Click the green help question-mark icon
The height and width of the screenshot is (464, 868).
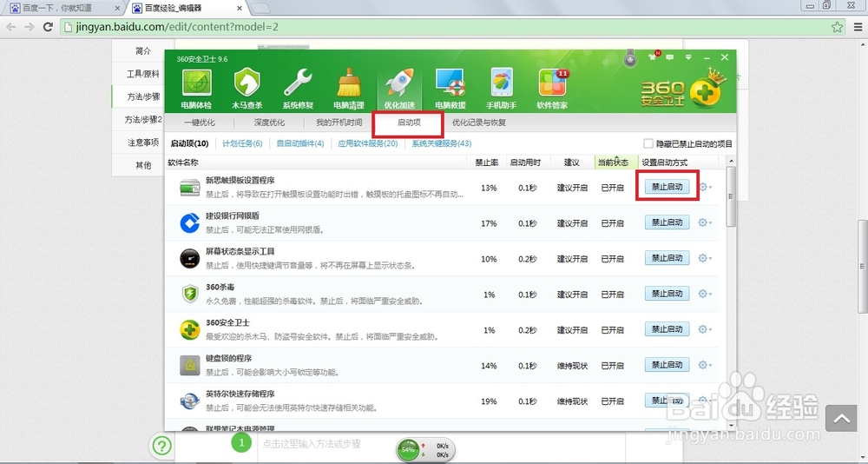click(x=161, y=446)
